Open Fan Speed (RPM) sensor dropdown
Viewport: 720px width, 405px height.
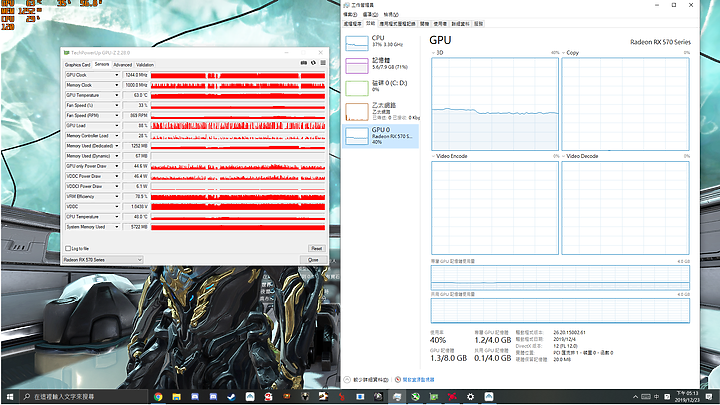(116, 115)
